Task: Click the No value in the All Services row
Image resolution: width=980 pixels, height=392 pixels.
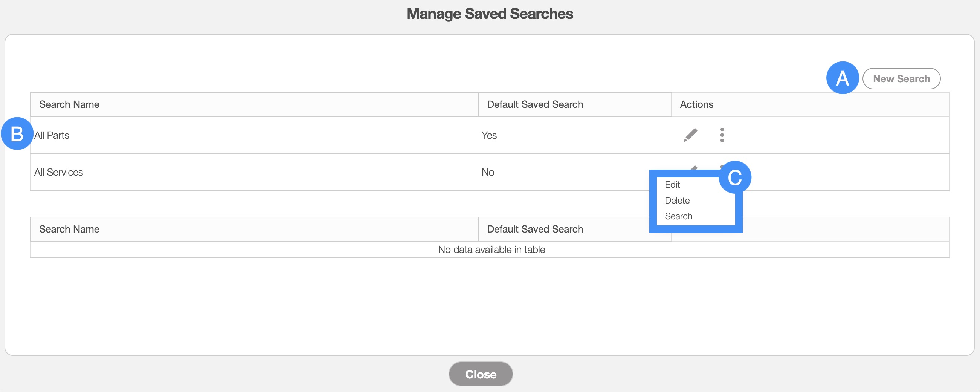Action: point(487,172)
